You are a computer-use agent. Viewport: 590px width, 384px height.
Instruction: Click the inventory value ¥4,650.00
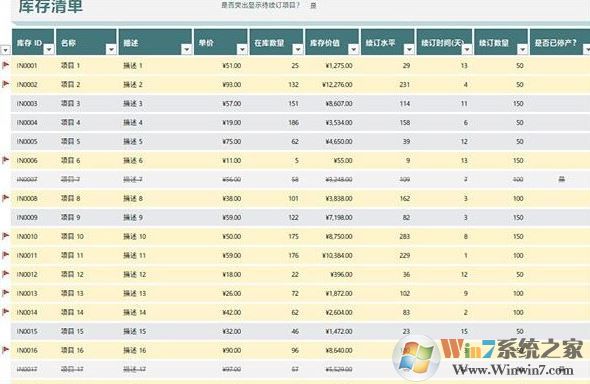[x=339, y=141]
